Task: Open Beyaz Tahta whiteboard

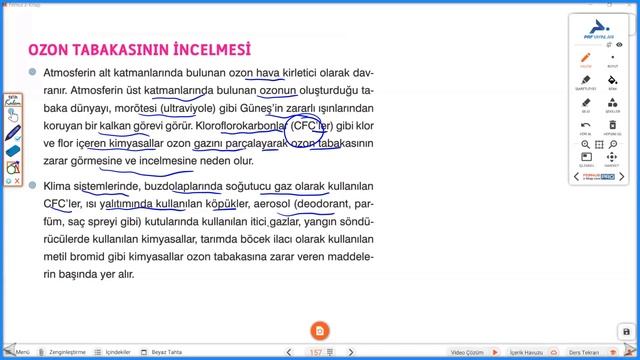Action: click(x=162, y=352)
